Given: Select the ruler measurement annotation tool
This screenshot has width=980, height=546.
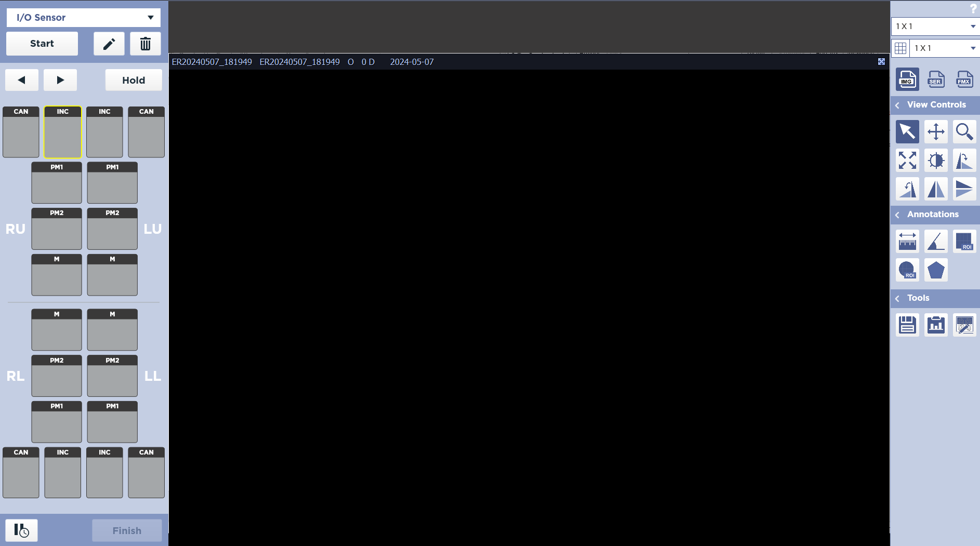Looking at the screenshot, I should point(907,242).
